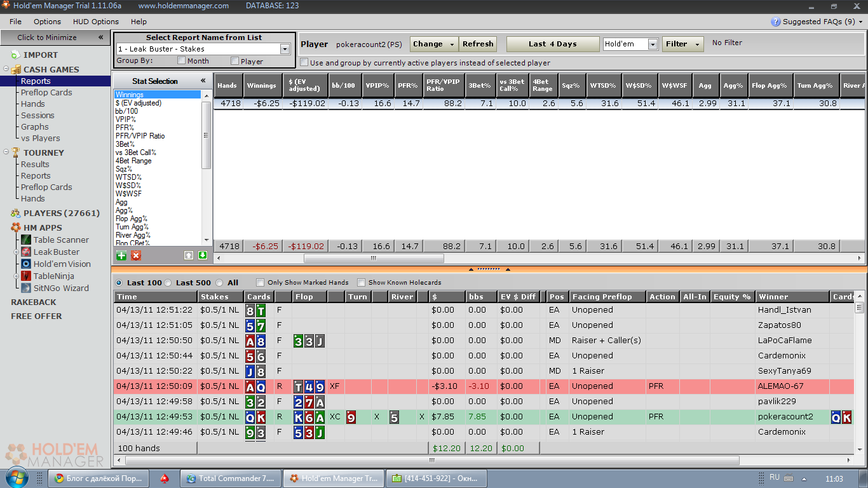Viewport: 868px width, 488px height.
Task: Select the VPIP% stat in Stat Selection list
Action: [126, 119]
